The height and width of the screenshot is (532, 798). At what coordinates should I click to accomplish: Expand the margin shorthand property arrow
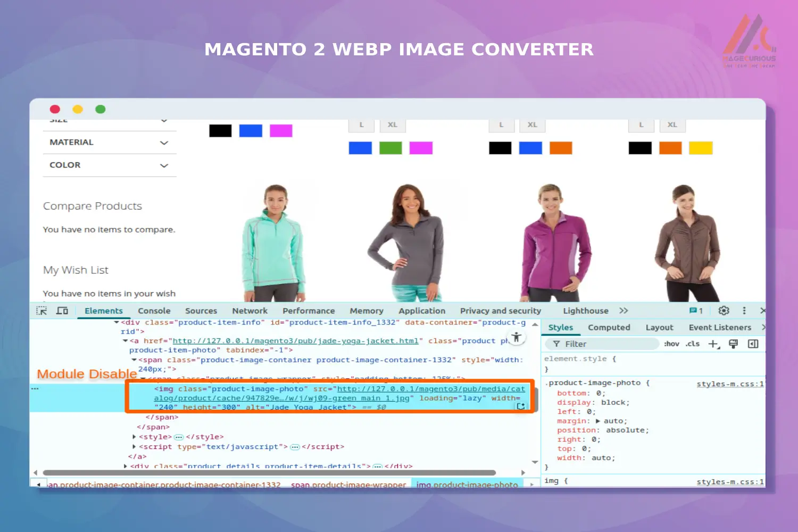coord(599,420)
